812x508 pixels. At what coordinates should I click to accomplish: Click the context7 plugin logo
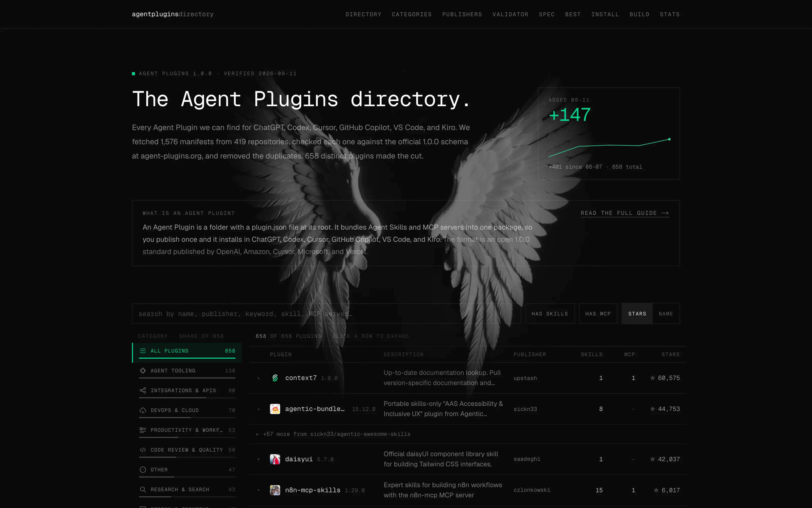click(x=275, y=378)
